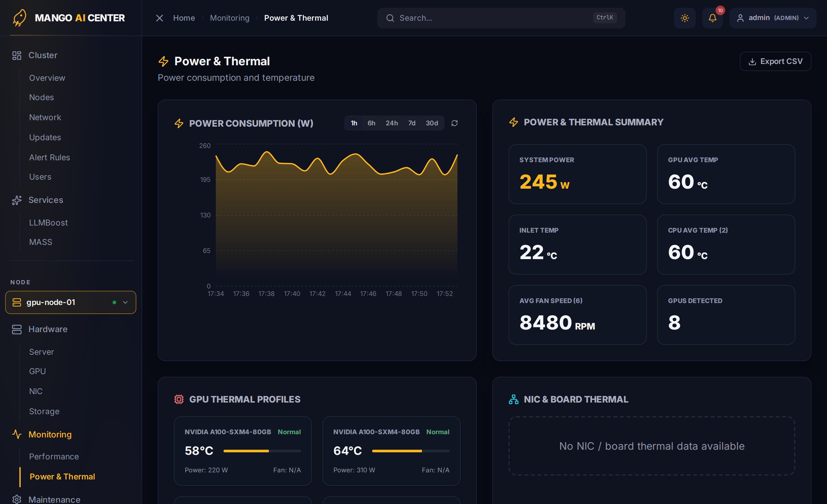Click the Avg Fan Speed 8480 RPM card
The width and height of the screenshot is (827, 504).
(x=577, y=315)
